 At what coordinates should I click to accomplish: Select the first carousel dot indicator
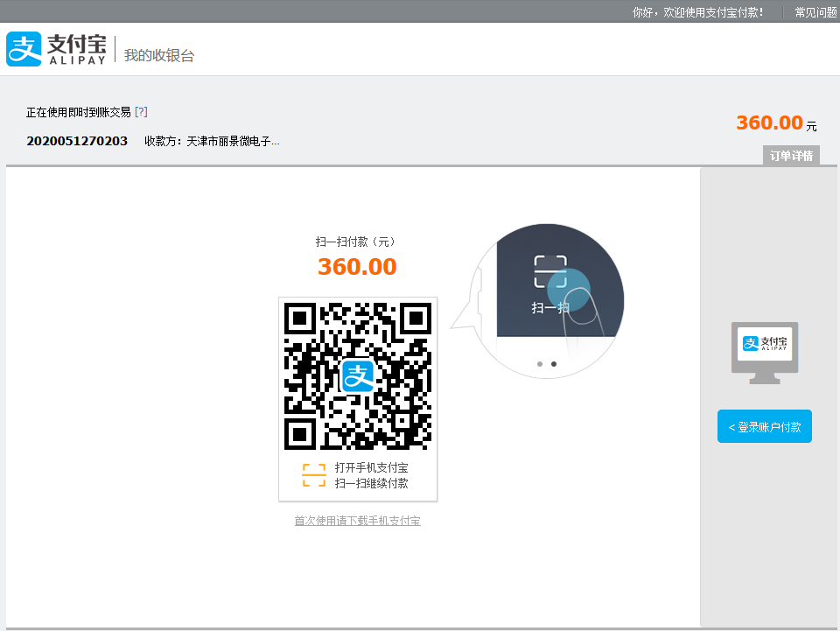click(x=540, y=364)
